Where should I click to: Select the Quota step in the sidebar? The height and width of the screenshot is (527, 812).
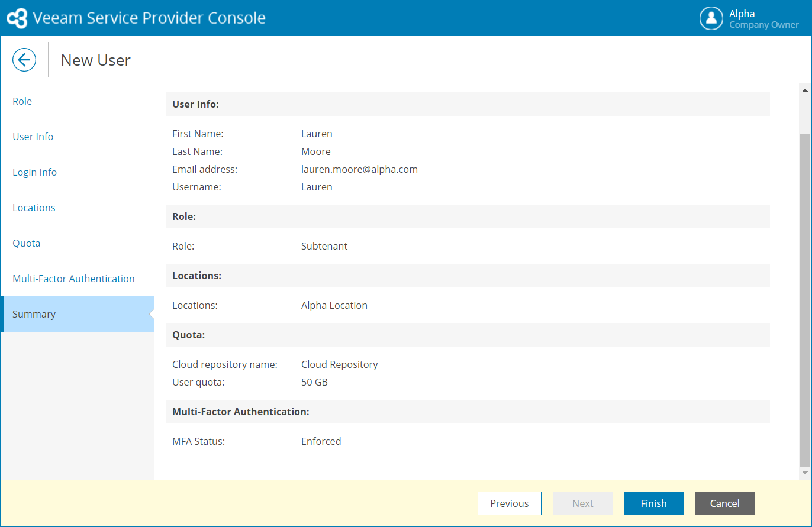[77, 243]
